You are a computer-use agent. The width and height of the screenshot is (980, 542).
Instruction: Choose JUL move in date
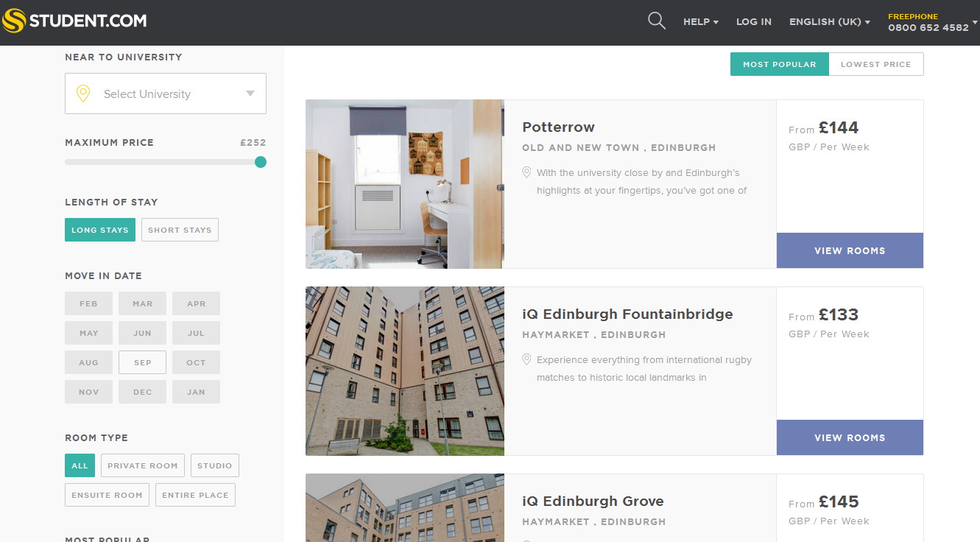tap(196, 333)
